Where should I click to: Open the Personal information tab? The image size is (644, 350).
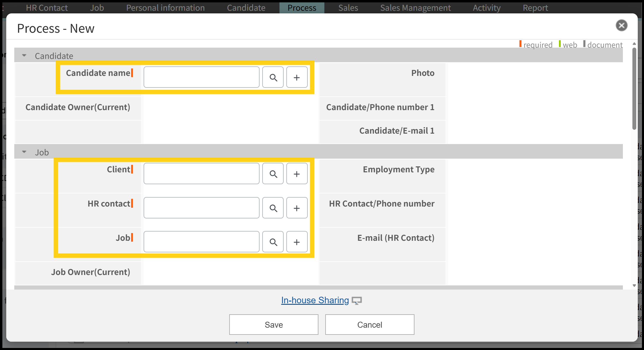point(165,8)
